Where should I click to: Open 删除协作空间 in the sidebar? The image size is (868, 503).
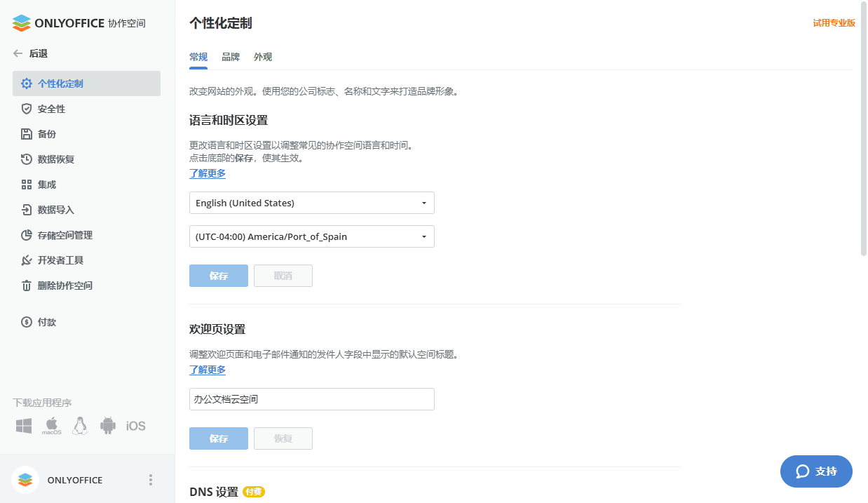pos(86,286)
